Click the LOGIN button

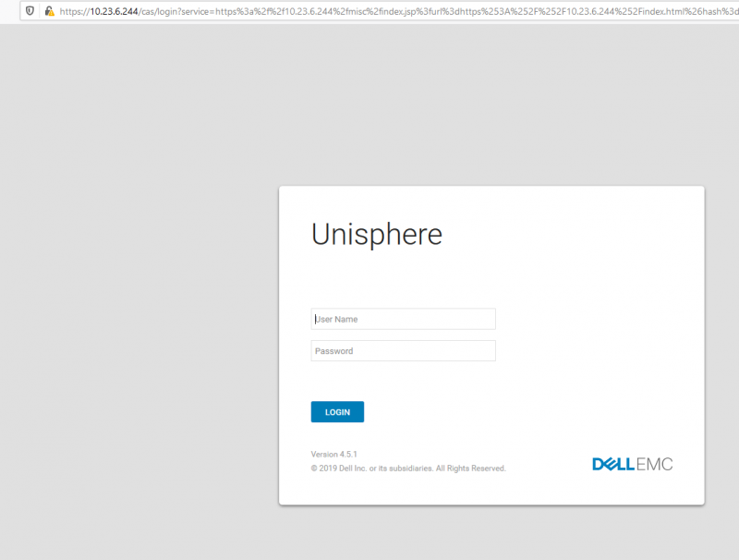pyautogui.click(x=337, y=411)
